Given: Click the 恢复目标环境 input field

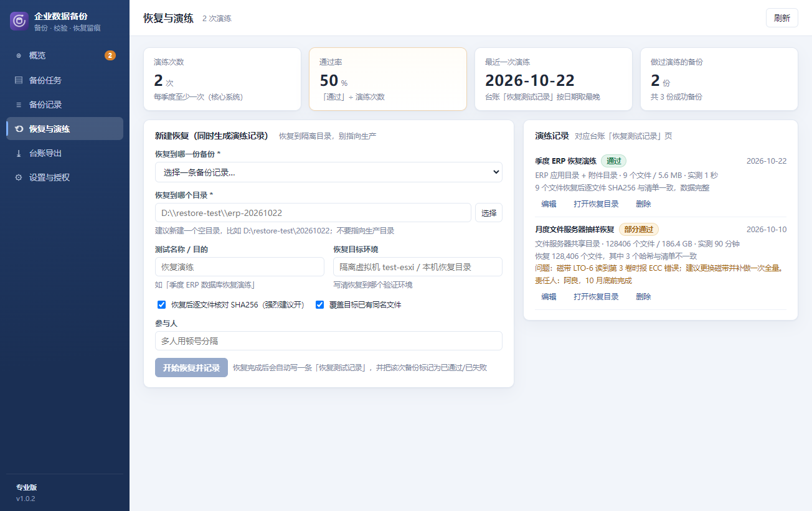Looking at the screenshot, I should [x=418, y=267].
